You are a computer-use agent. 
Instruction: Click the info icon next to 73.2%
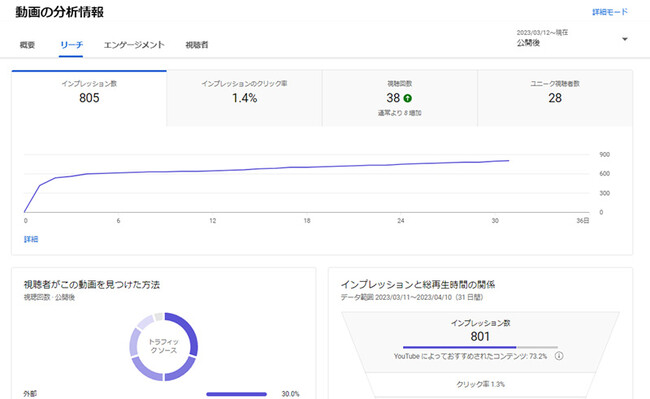pos(559,356)
